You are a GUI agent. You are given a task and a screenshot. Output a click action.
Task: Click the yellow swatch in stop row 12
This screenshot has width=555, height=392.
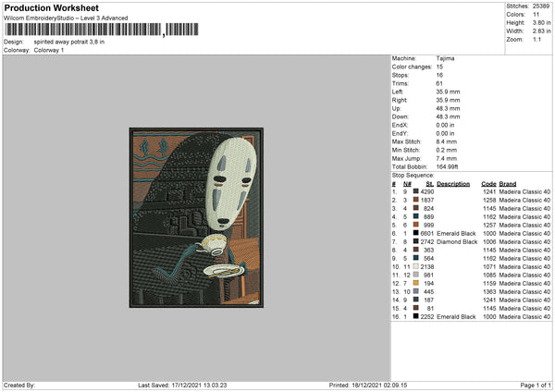pyautogui.click(x=416, y=283)
